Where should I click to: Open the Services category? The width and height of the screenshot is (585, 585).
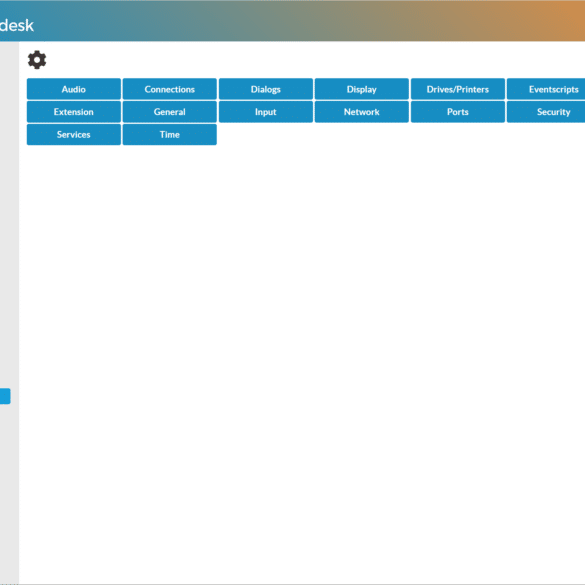click(74, 134)
